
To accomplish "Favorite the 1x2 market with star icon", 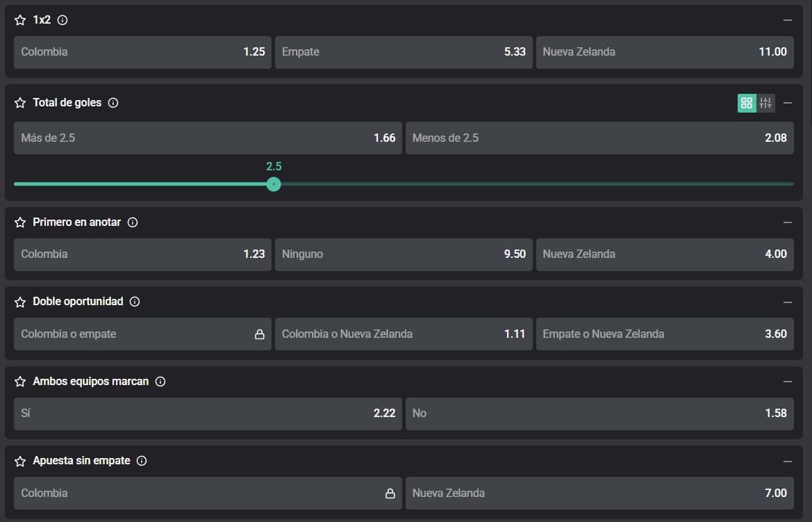I will point(20,21).
